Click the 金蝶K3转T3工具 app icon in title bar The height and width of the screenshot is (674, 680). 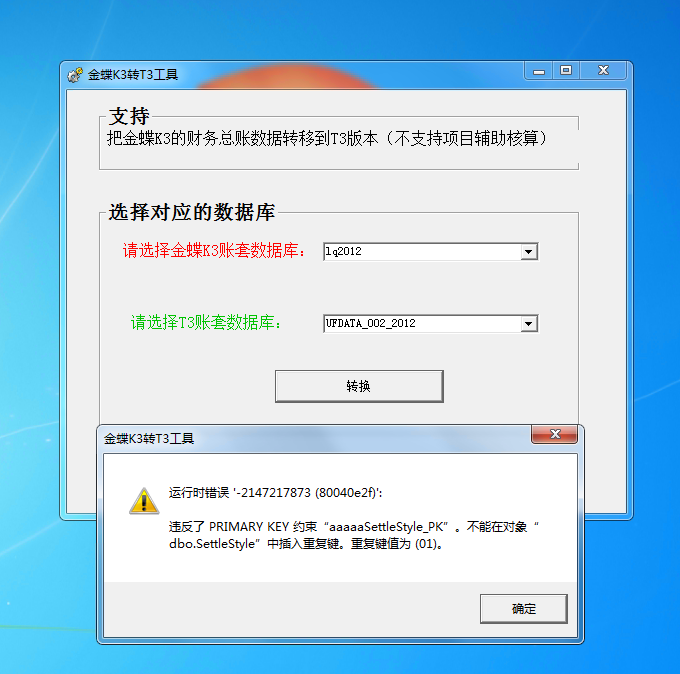[x=75, y=75]
